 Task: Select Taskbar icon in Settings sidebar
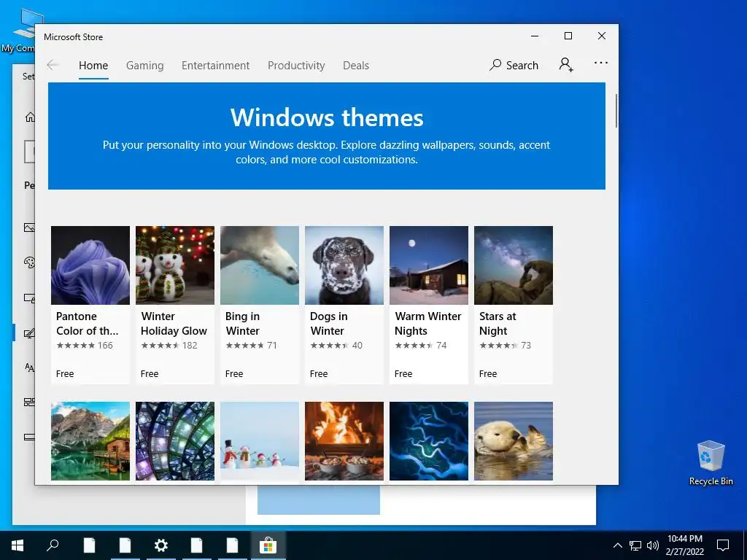click(29, 437)
